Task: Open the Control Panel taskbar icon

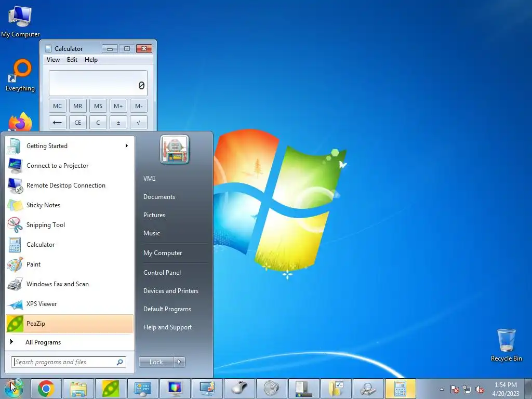Action: click(x=143, y=389)
